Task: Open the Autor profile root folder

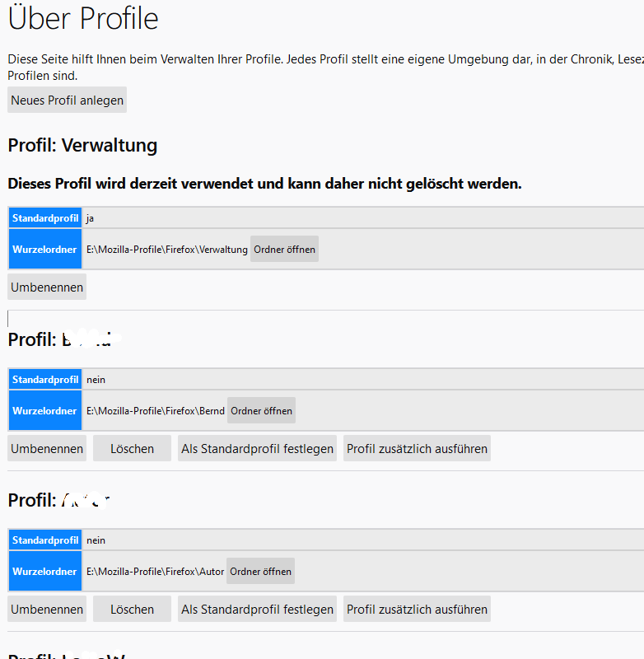Action: 260,571
